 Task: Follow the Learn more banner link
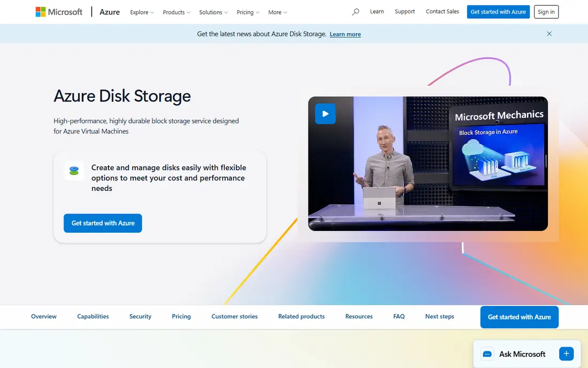coord(345,34)
